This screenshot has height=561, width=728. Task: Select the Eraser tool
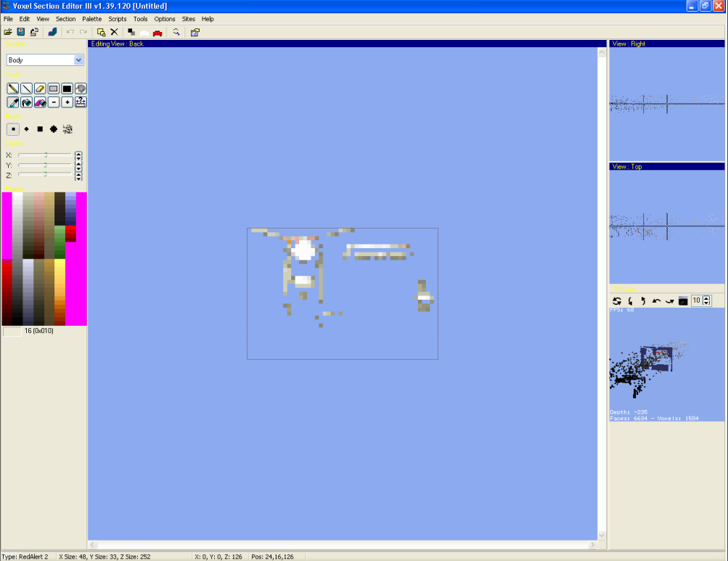pyautogui.click(x=40, y=89)
